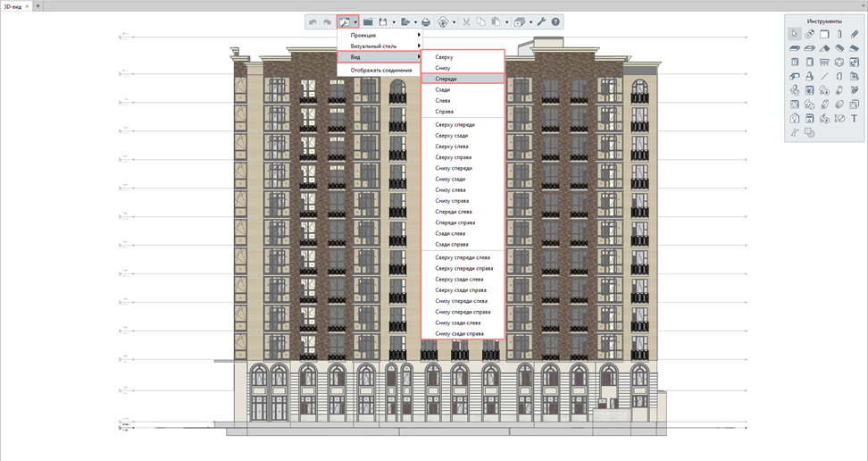
Task: Toggle Отображать соединения menu option
Action: (x=380, y=71)
